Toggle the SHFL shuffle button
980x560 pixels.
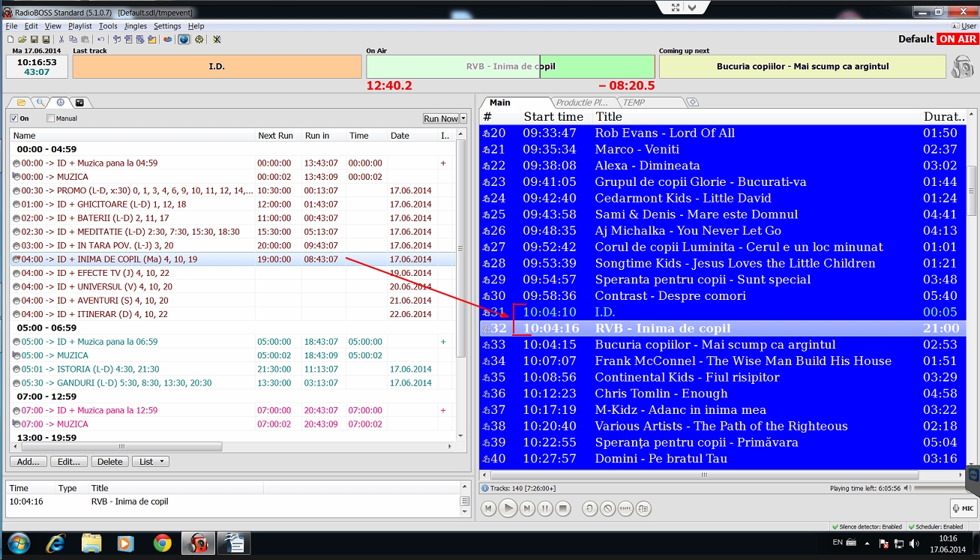[626, 508]
